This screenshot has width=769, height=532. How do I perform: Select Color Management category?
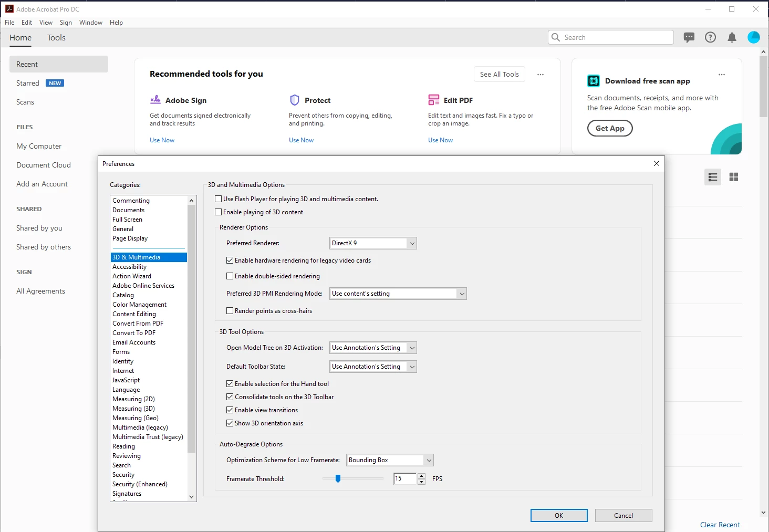(149, 305)
